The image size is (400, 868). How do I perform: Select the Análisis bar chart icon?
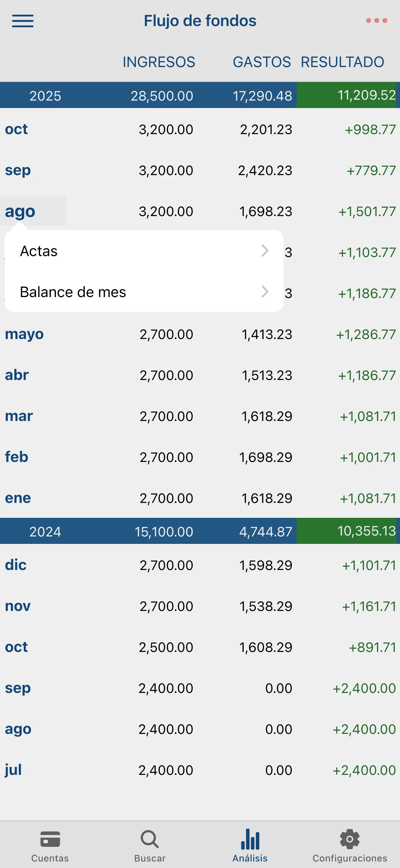click(250, 839)
